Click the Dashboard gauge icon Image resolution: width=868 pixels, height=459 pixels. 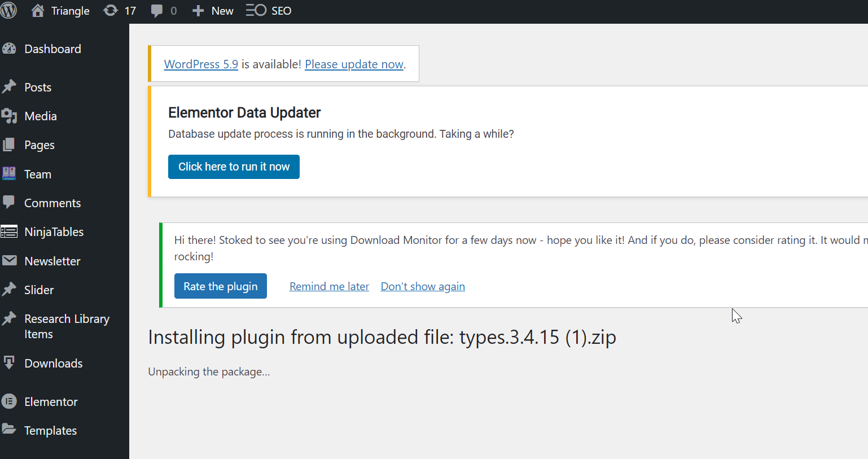(x=9, y=49)
